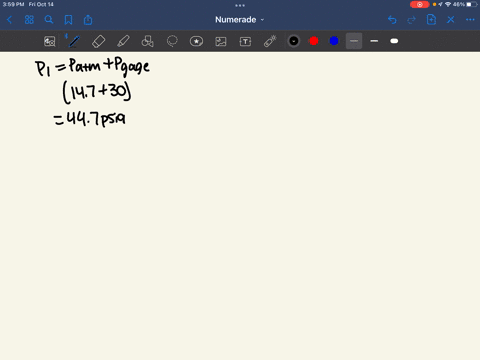Viewport: 480px width, 360px height.
Task: Undo the last stroke
Action: point(392,20)
